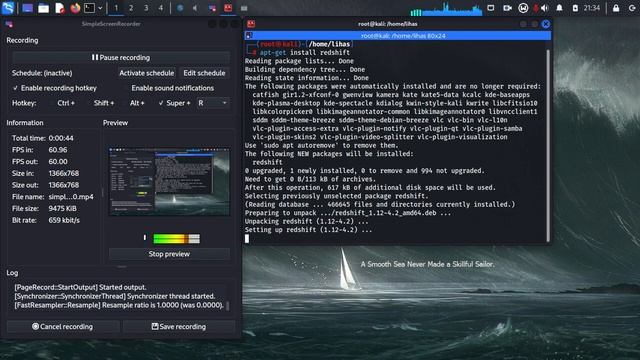Screen dimensions: 640x360
Task: Click 'Resample ratio is 1.0000' log line
Action: pyautogui.click(x=119, y=305)
